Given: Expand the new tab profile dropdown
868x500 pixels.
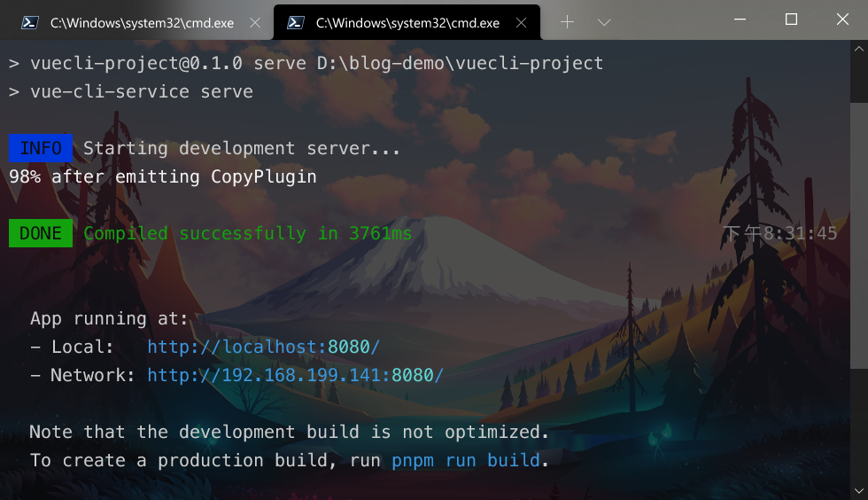Looking at the screenshot, I should click(x=604, y=22).
